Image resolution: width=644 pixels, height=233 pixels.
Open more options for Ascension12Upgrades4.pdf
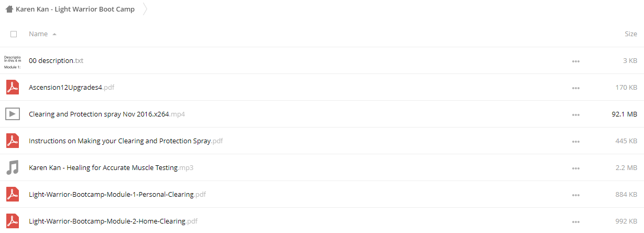click(576, 88)
